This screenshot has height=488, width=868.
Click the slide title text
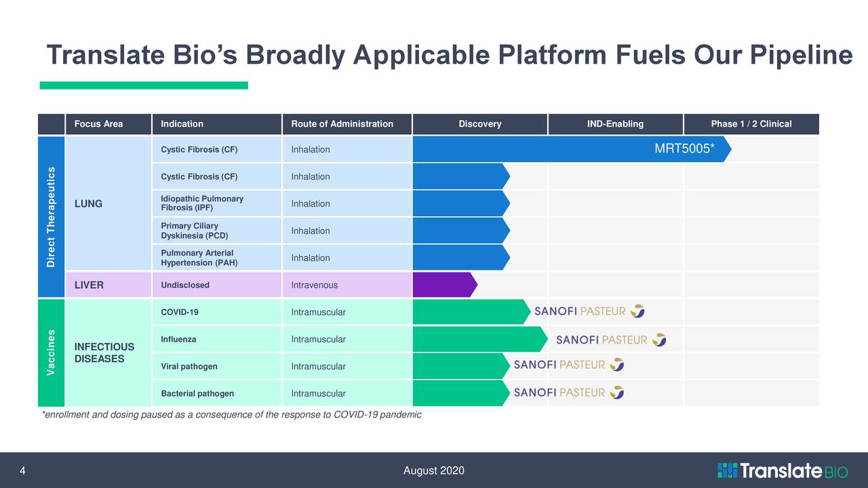point(449,56)
